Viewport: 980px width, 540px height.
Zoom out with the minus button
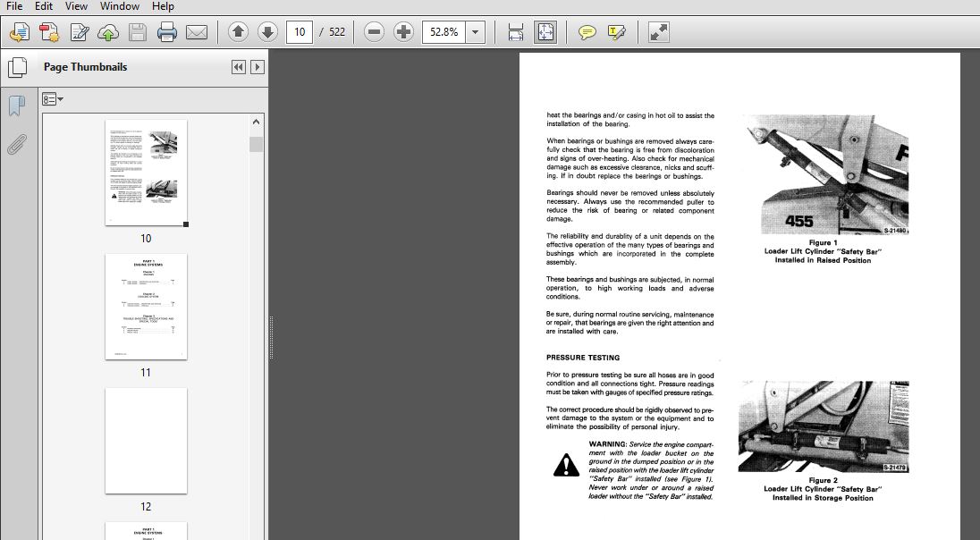pos(374,32)
